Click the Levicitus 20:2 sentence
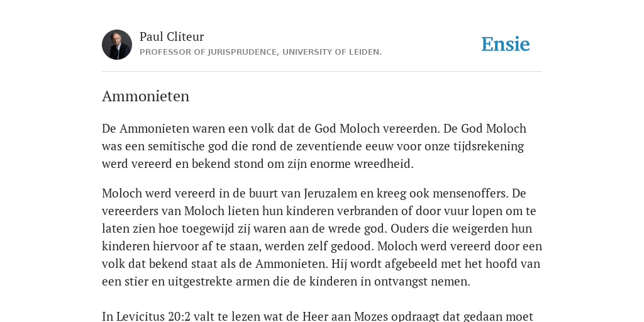This screenshot has height=322, width=644. click(x=318, y=317)
